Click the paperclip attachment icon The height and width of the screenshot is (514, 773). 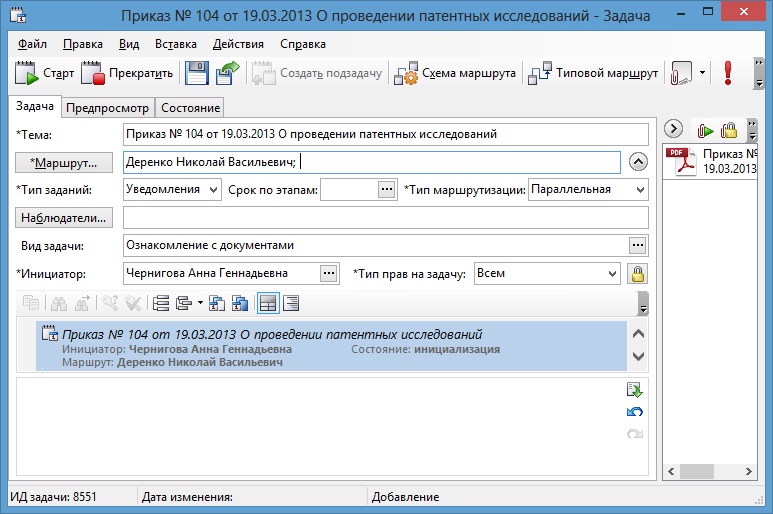(681, 73)
